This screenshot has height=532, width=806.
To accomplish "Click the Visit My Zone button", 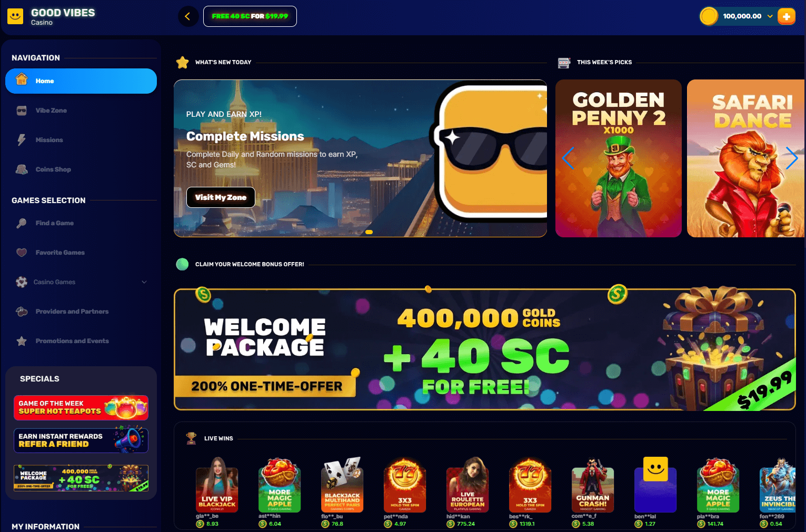I will click(x=221, y=197).
